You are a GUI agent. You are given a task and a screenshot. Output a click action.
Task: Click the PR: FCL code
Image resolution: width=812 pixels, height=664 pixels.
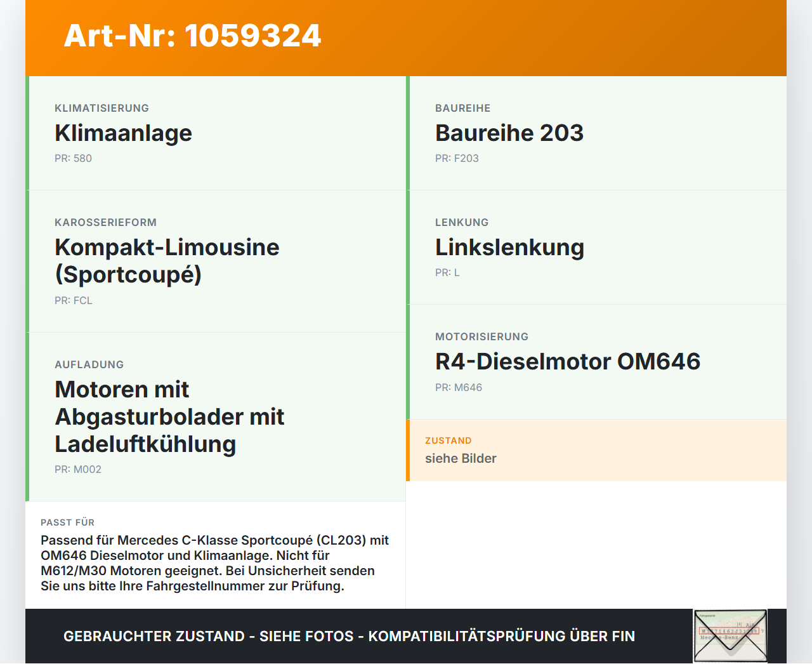click(x=74, y=300)
